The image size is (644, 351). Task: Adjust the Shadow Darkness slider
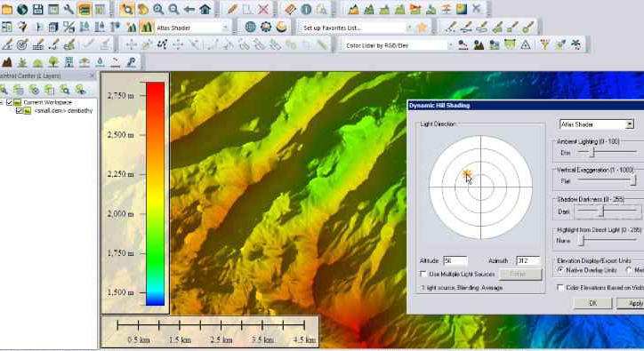601,211
